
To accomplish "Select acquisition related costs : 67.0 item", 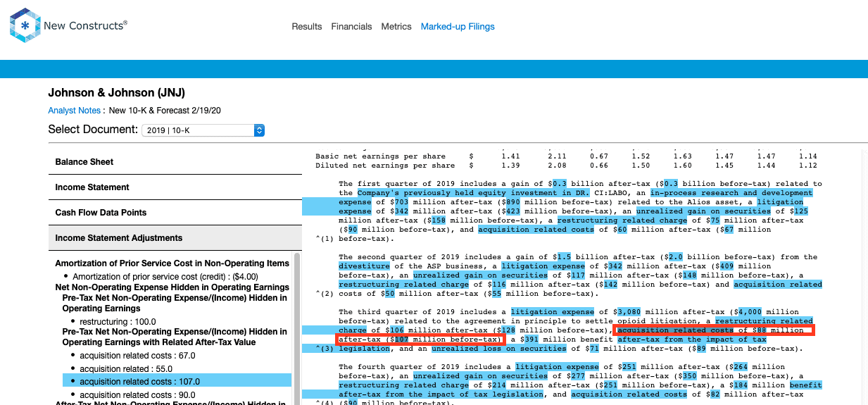I will click(137, 356).
